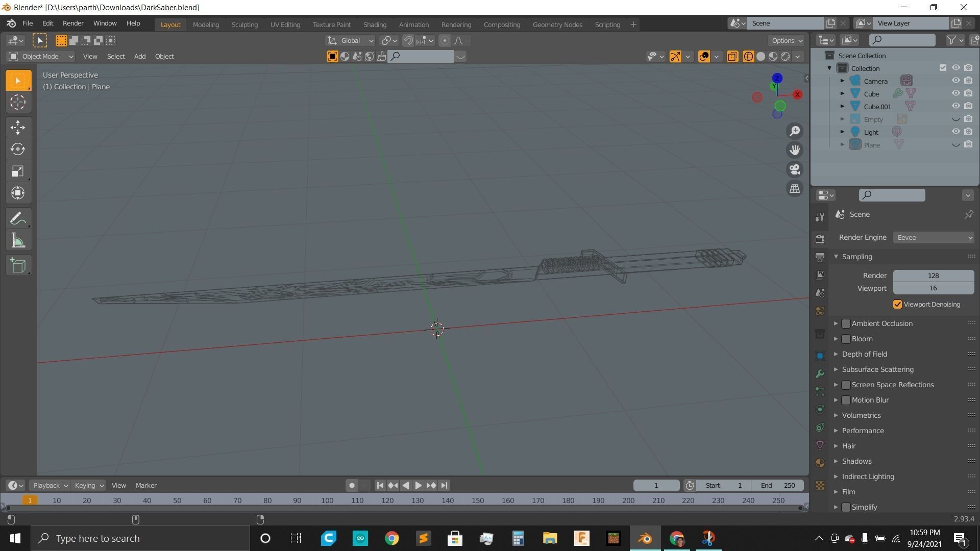
Task: Click the play animation button
Action: (418, 486)
